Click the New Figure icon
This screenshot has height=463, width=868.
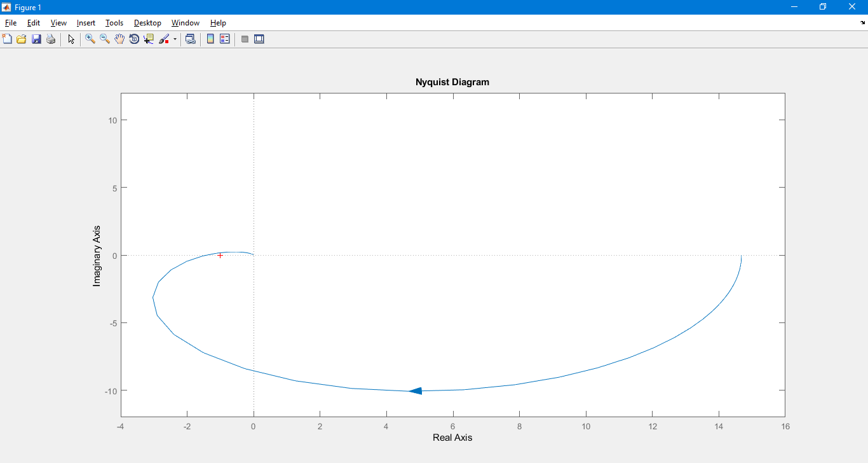(7, 39)
